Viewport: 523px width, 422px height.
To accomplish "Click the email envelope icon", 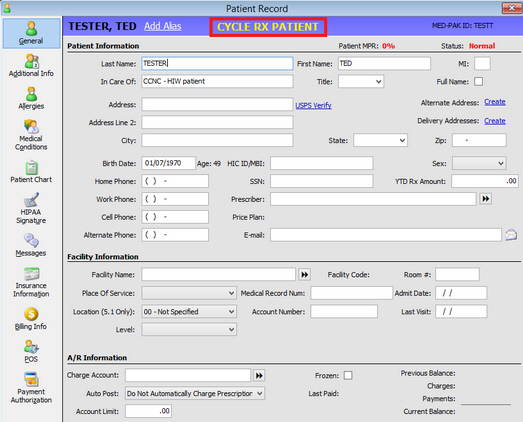I will [511, 235].
